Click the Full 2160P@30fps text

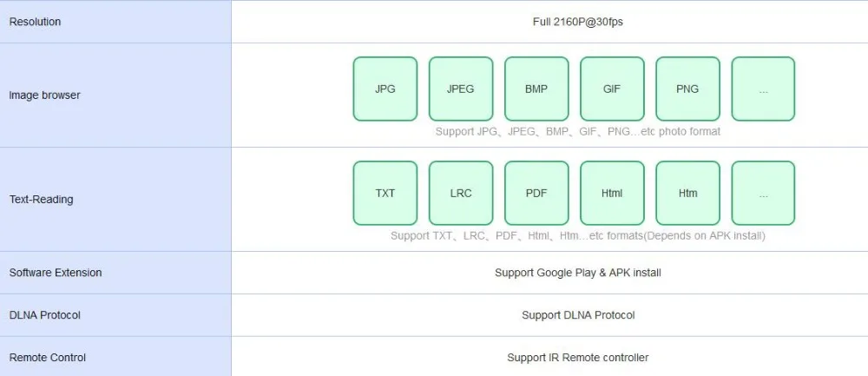click(578, 23)
